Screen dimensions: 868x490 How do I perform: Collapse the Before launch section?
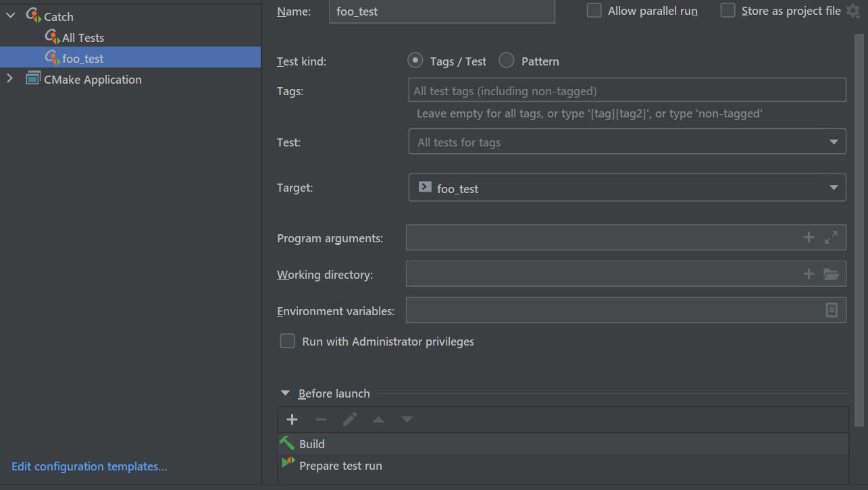point(285,393)
